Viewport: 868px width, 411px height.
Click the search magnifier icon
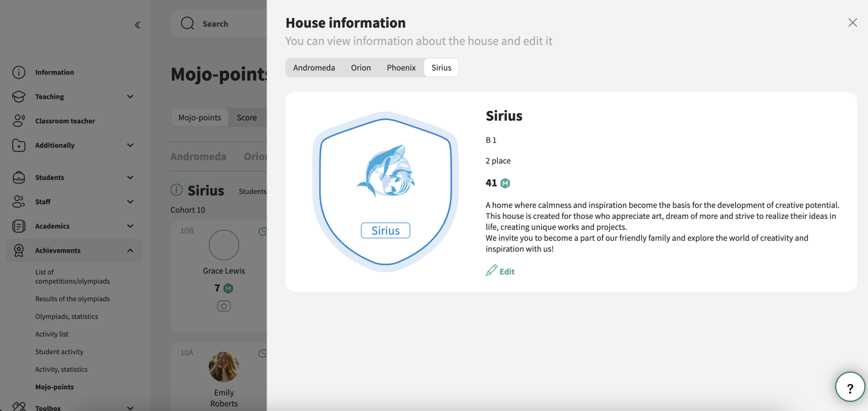point(187,23)
